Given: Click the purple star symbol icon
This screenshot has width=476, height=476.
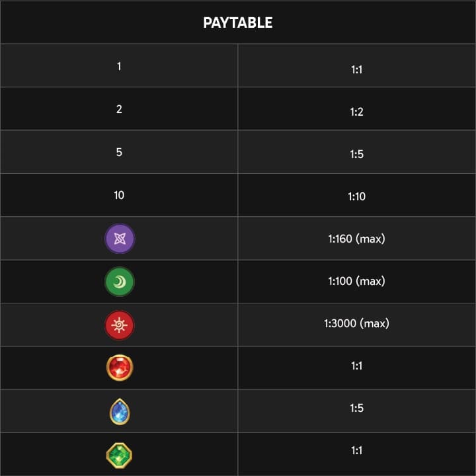Looking at the screenshot, I should pyautogui.click(x=120, y=239).
